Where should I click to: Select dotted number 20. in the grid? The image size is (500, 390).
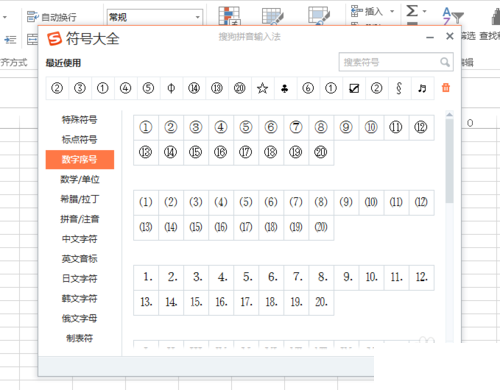[321, 302]
